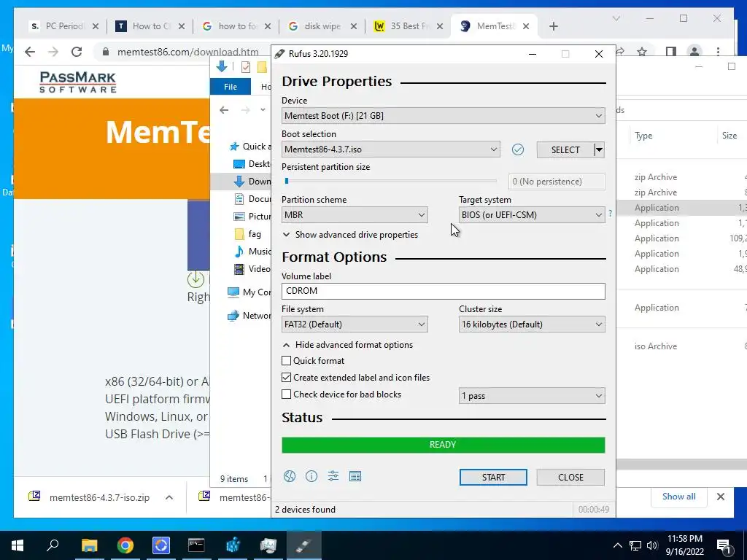
Task: Open taskbar search magnifier
Action: (53, 545)
